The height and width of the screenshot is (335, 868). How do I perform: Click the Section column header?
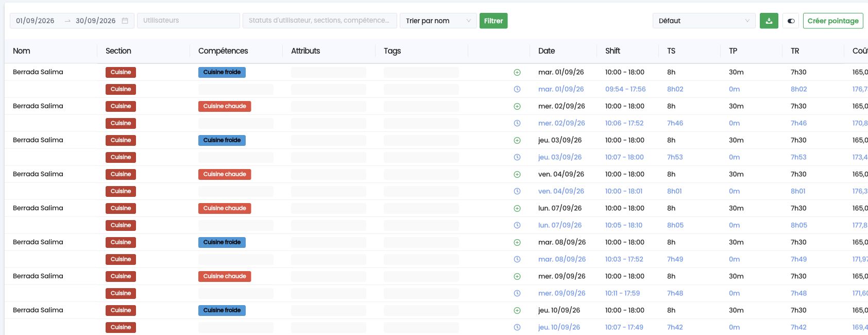(x=118, y=51)
